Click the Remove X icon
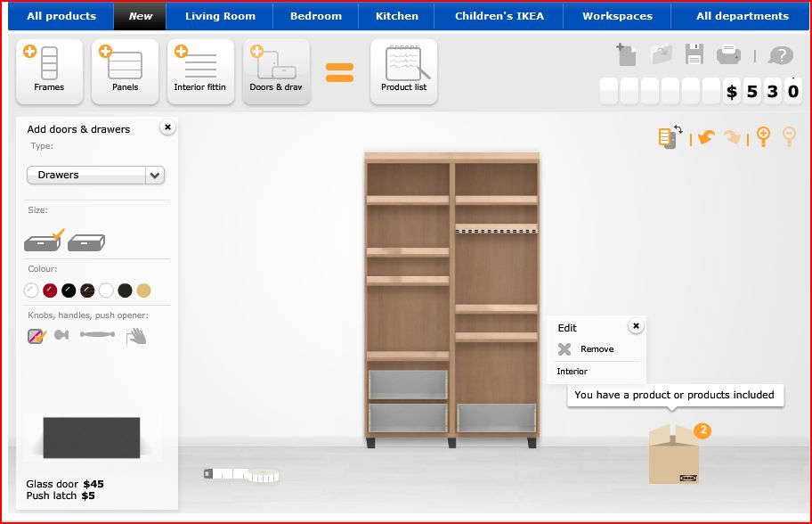 [x=564, y=348]
